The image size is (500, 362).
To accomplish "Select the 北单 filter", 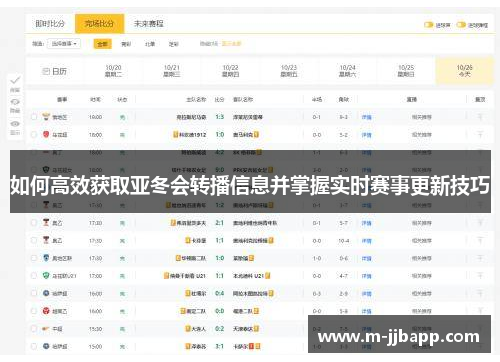I will [x=150, y=44].
